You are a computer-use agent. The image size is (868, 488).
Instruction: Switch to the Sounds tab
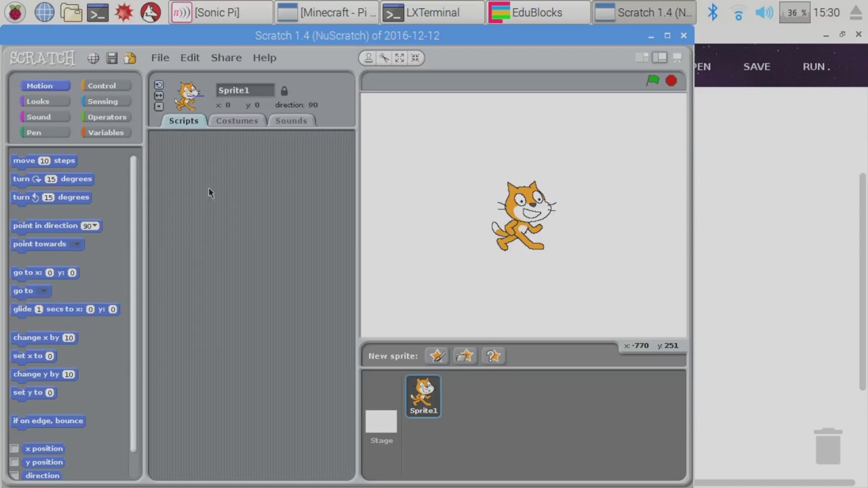(291, 121)
